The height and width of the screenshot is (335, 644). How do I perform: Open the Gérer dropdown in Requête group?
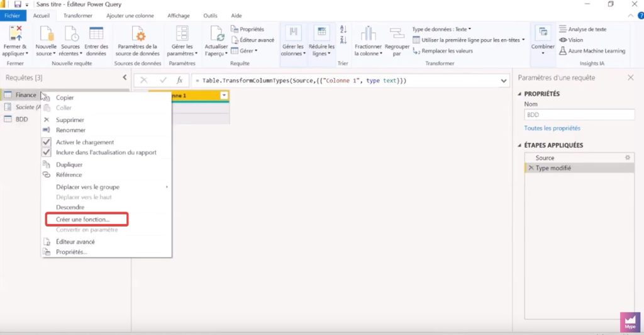pos(244,51)
